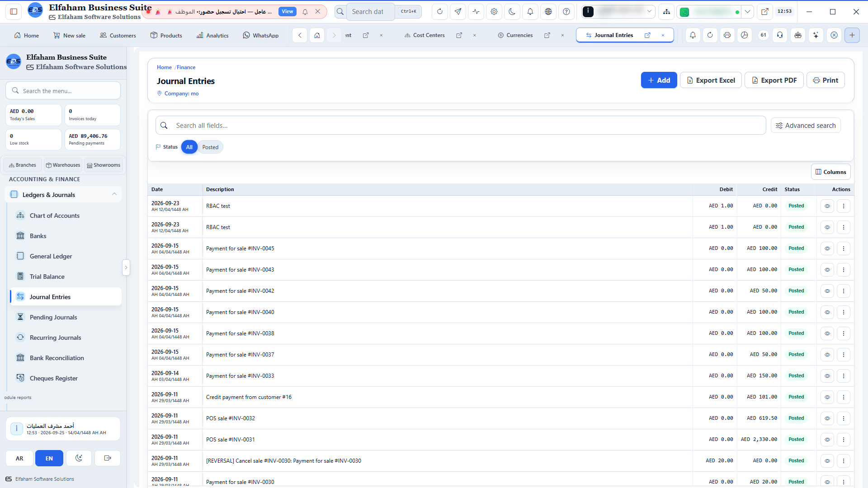Export journal entries to PDF
The height and width of the screenshot is (488, 868).
pyautogui.click(x=774, y=80)
